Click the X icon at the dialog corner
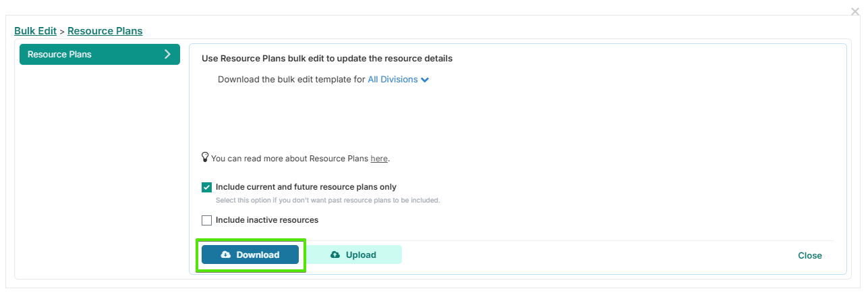The image size is (868, 293). (856, 11)
